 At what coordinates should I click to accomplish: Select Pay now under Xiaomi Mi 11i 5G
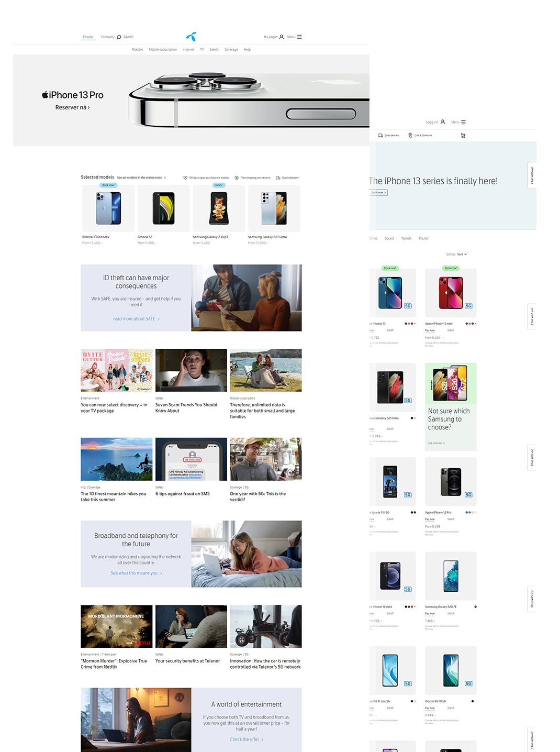click(430, 708)
